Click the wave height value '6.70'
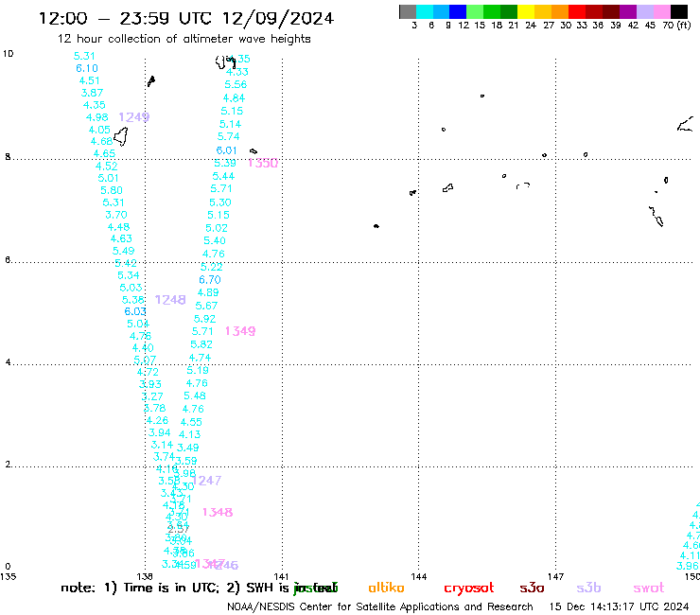The height and width of the screenshot is (615, 700). tap(210, 280)
